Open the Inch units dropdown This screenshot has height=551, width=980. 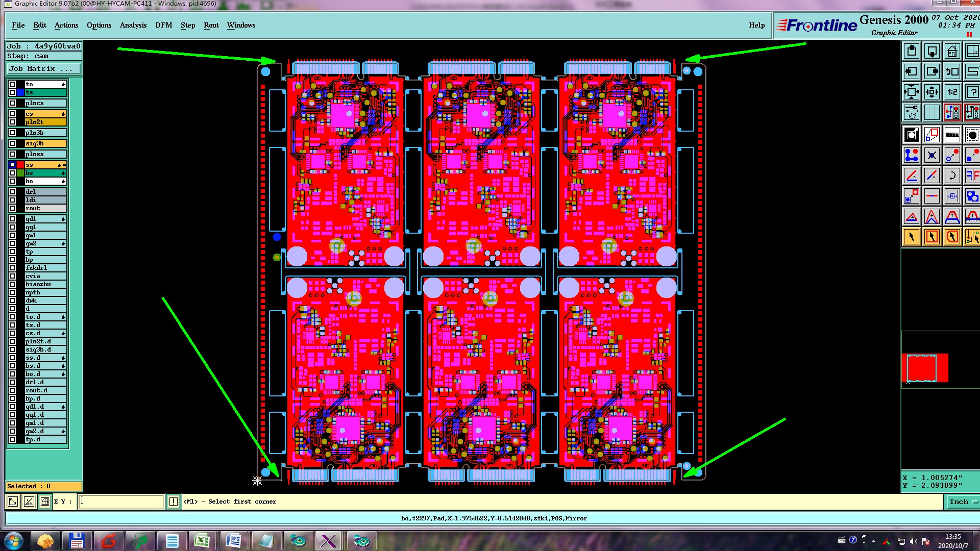point(962,502)
